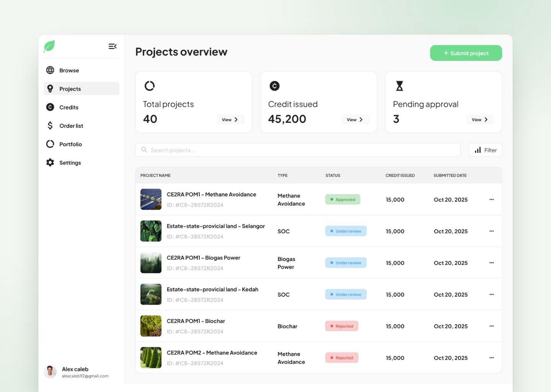The height and width of the screenshot is (392, 551).
Task: Click the lightbulb Projects icon
Action: coord(50,89)
